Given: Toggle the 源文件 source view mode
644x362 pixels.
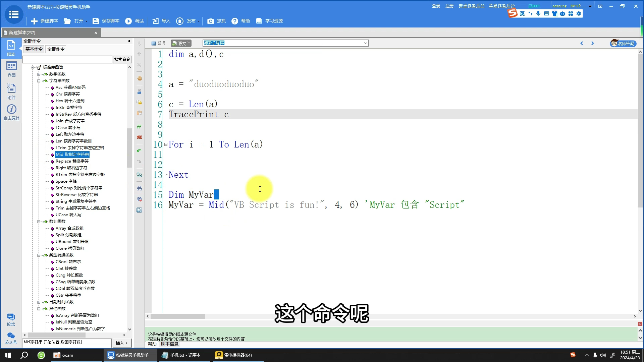Looking at the screenshot, I should click(181, 43).
